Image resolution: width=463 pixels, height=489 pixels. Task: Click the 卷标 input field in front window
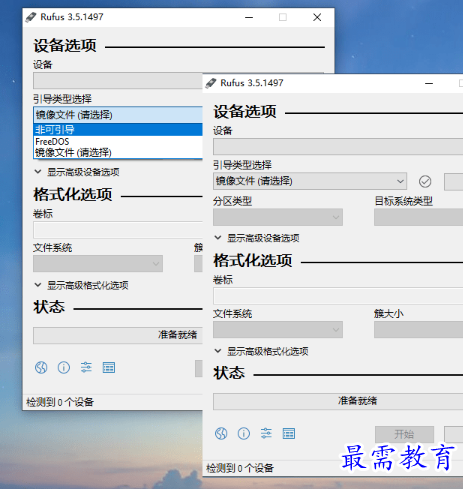point(338,296)
